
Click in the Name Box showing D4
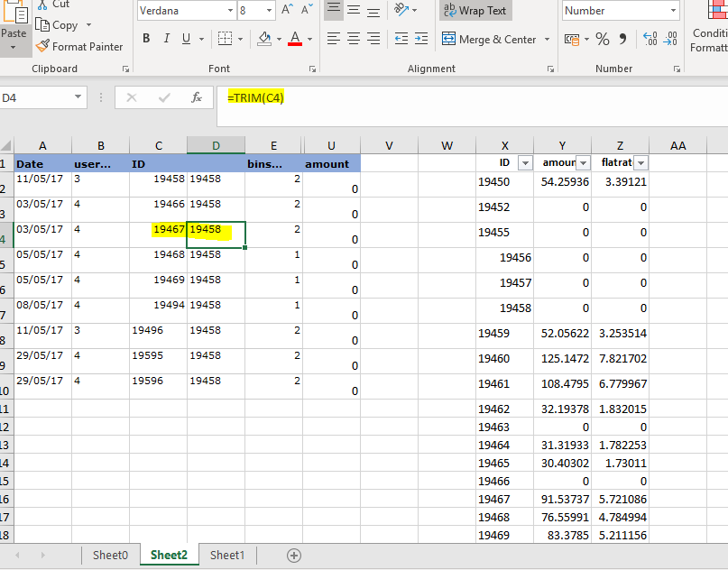pyautogui.click(x=35, y=97)
